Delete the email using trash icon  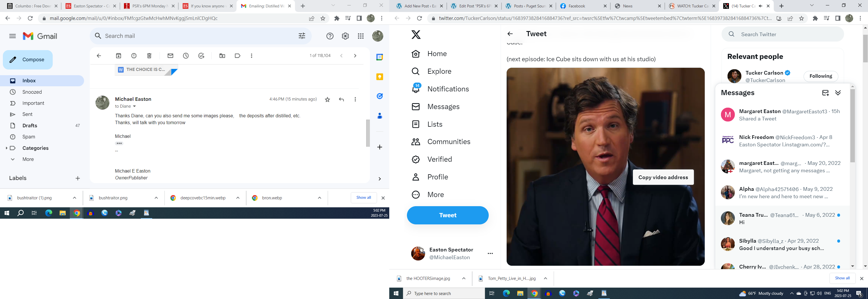point(149,56)
